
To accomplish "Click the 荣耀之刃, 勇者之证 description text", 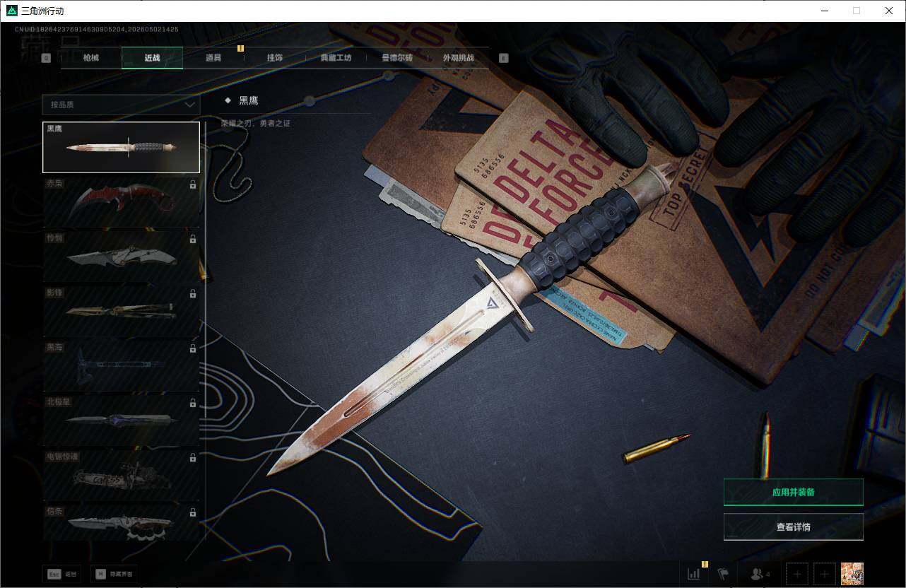I will [256, 124].
